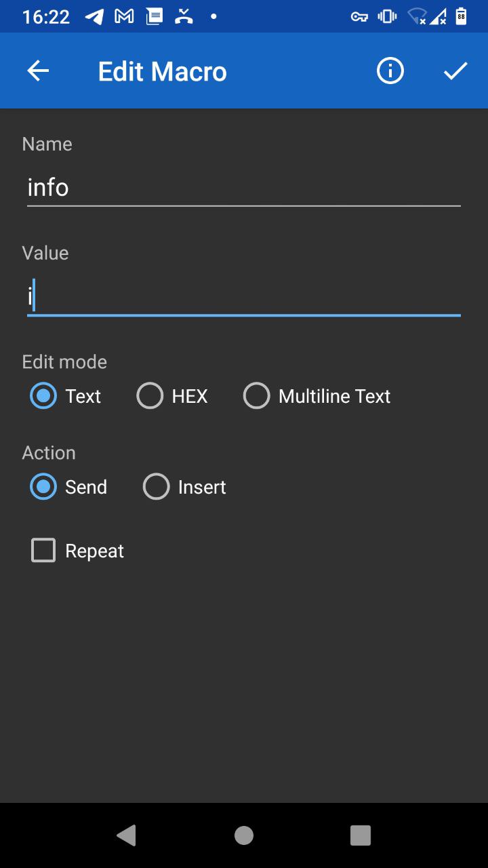Tap the VPN key status icon
The height and width of the screenshot is (868, 488).
pyautogui.click(x=359, y=16)
